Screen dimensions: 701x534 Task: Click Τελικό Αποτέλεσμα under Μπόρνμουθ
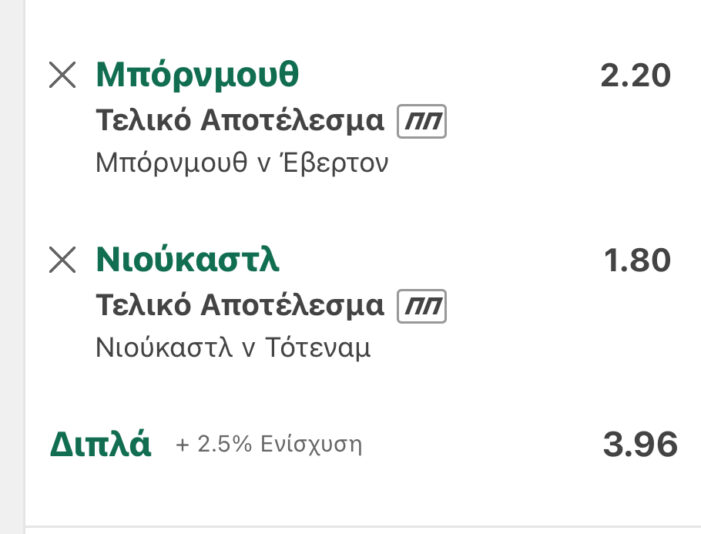[x=240, y=121]
